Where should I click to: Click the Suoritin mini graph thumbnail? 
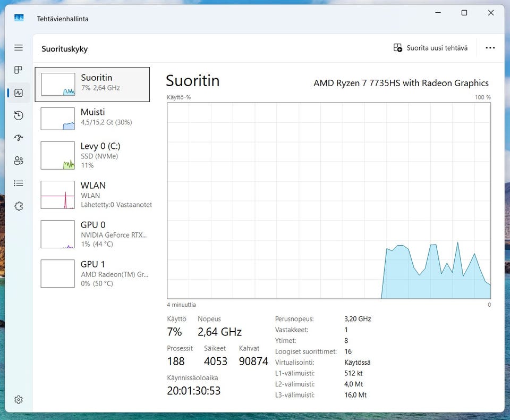point(58,85)
